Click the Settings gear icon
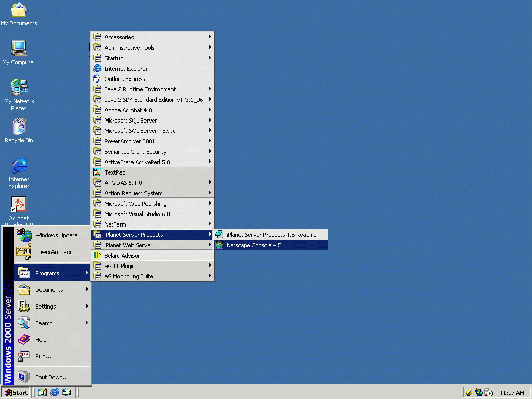This screenshot has height=399, width=532. [24, 306]
